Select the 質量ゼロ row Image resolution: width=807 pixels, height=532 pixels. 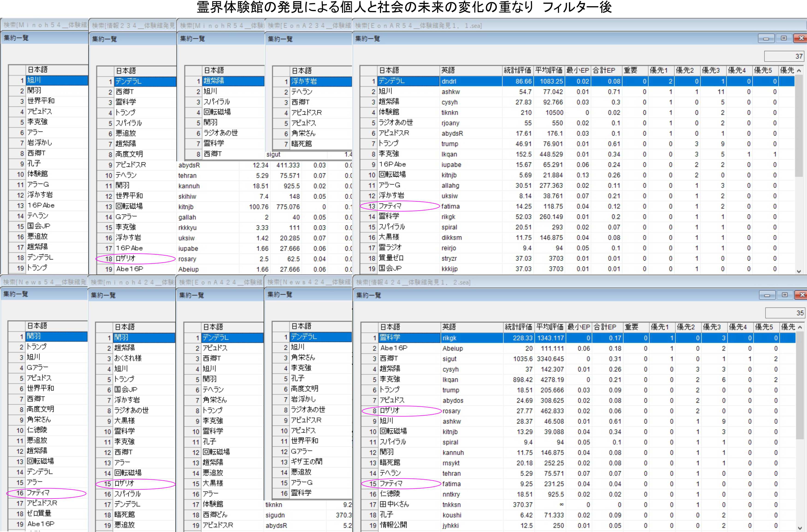(577, 259)
